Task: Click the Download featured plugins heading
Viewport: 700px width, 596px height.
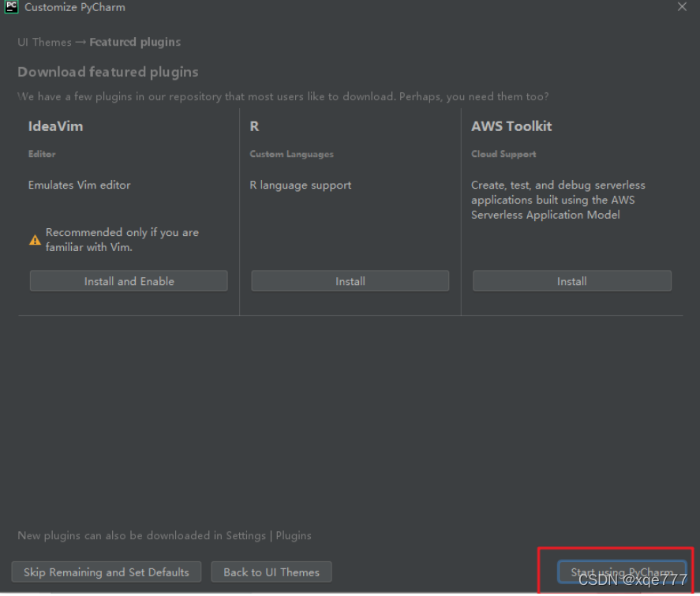Action: [x=108, y=72]
